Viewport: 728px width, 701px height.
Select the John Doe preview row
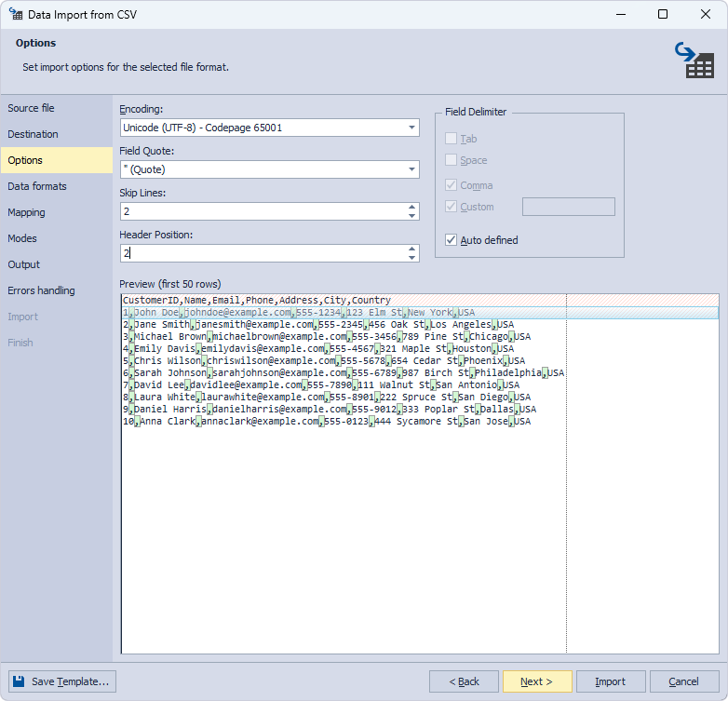pyautogui.click(x=420, y=313)
